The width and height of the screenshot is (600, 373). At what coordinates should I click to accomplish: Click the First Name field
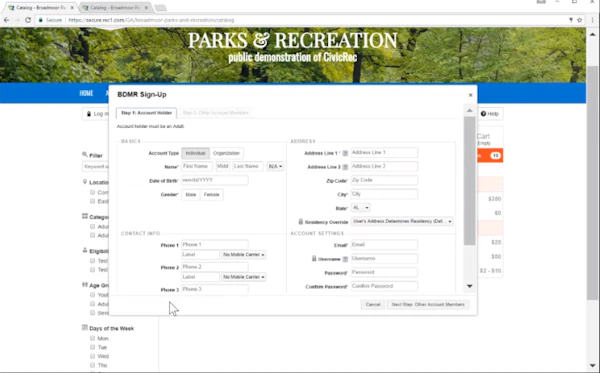pos(197,166)
